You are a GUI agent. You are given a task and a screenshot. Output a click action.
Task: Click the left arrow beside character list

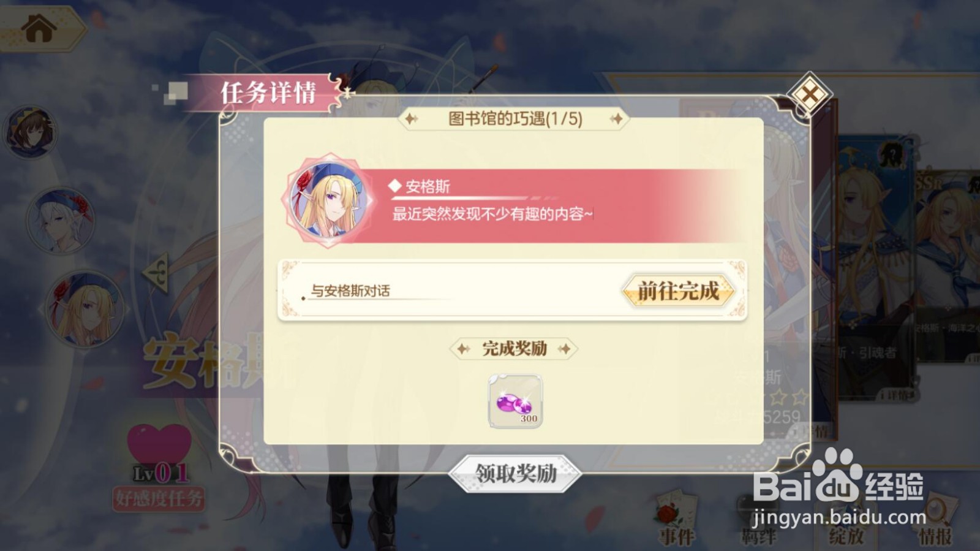156,272
